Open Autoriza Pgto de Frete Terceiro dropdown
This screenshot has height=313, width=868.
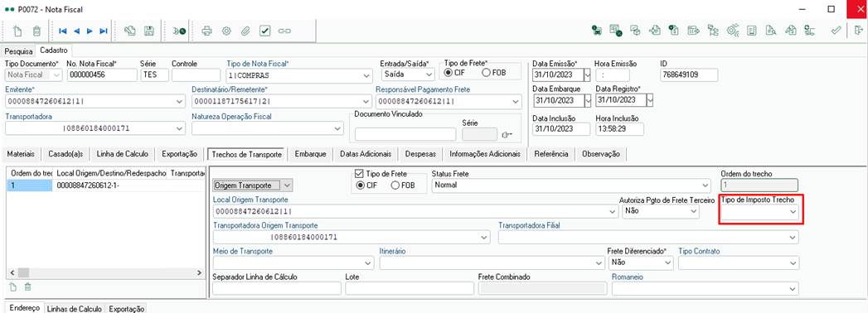coord(694,211)
